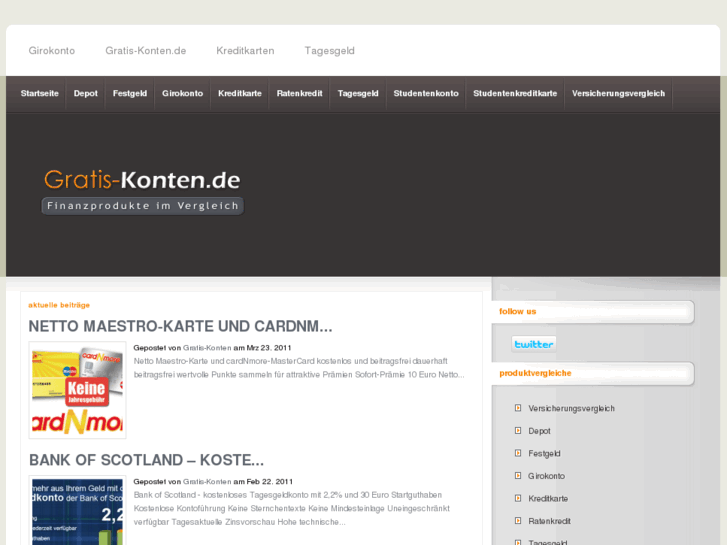Click arrow bullet icon beside Festgeld
Viewport: 727px width, 545px height.
(x=518, y=453)
